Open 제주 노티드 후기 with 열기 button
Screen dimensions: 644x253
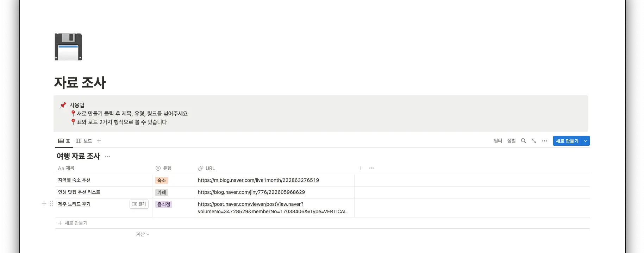tap(139, 204)
